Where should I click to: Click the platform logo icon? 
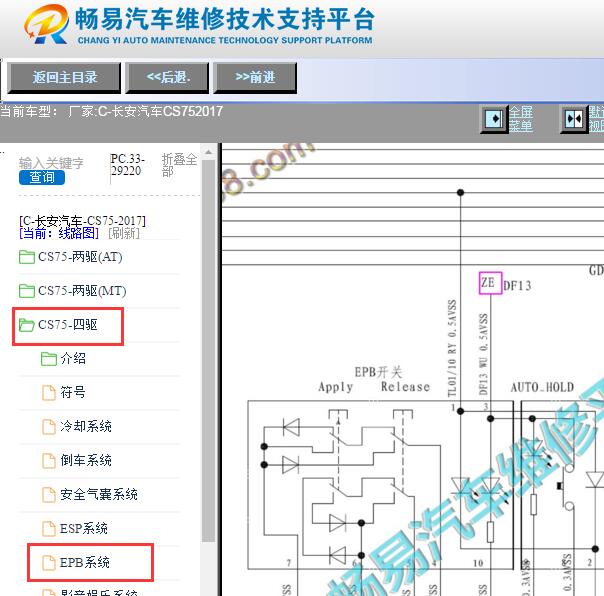[x=47, y=24]
